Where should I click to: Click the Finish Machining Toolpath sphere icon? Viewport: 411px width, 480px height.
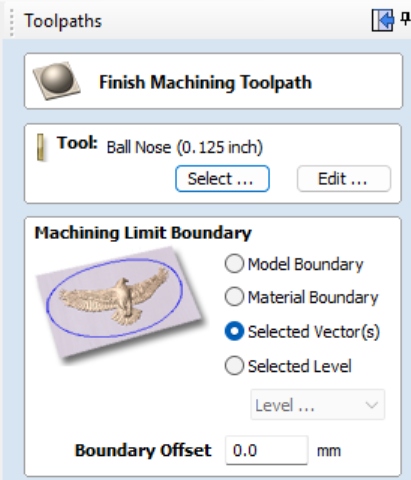tap(56, 81)
